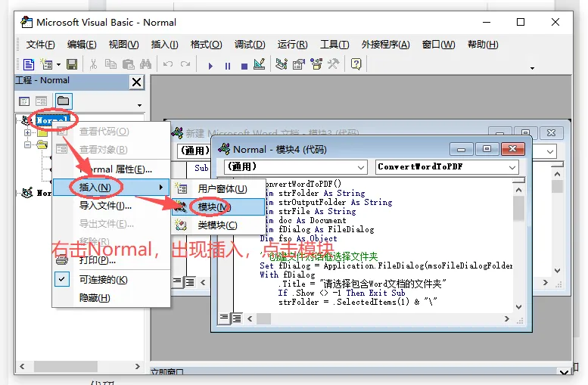Click project panel horizontal scrollbar thumb
The image size is (588, 385).
pos(66,366)
